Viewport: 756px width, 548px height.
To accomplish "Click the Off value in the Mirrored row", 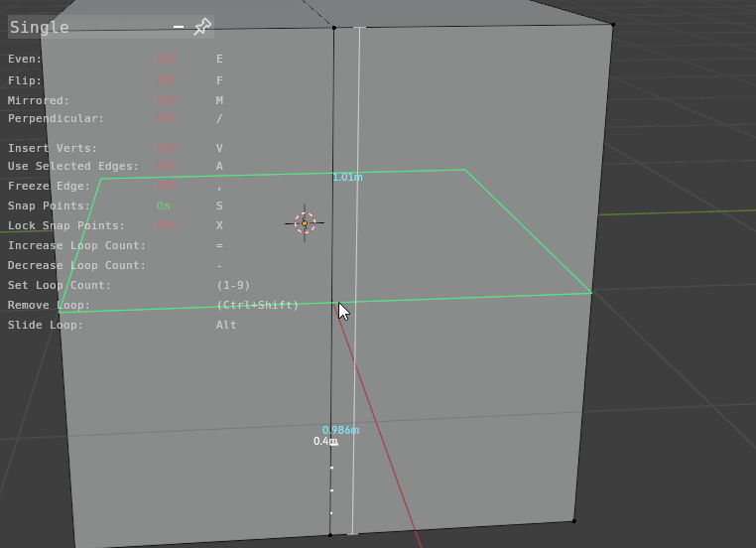I will 167,100.
